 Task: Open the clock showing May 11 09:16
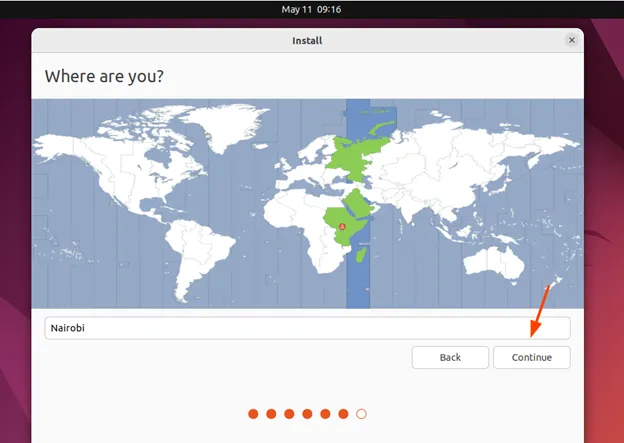coord(311,9)
